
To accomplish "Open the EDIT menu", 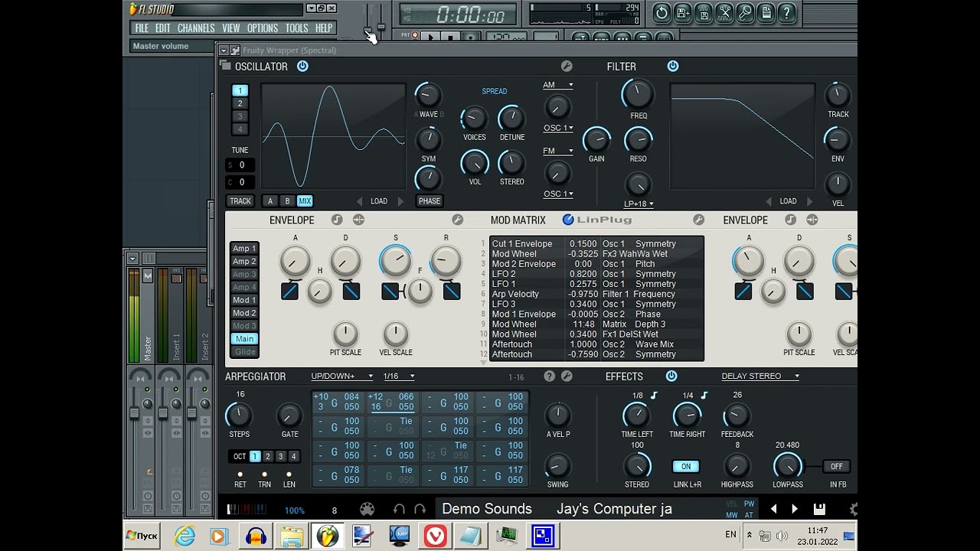I will [163, 28].
